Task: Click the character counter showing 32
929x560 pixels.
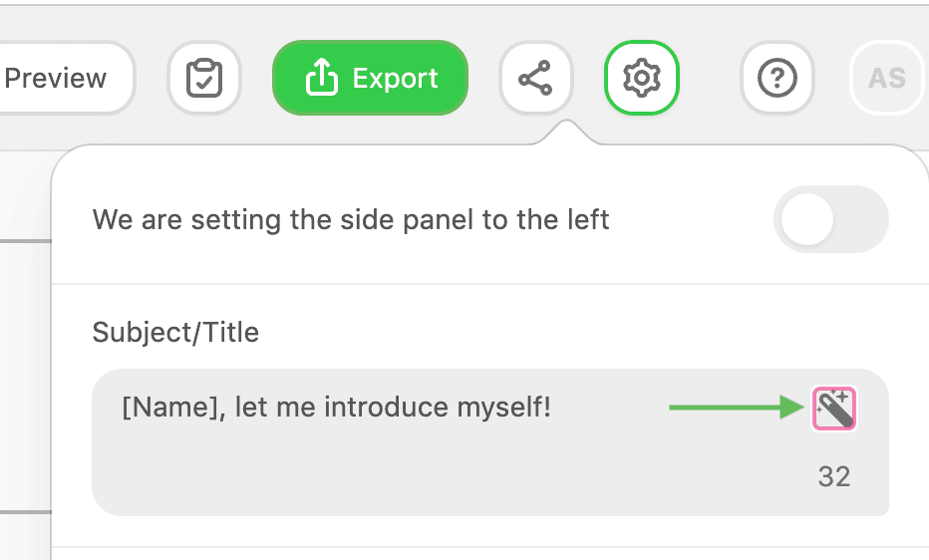Action: [834, 476]
